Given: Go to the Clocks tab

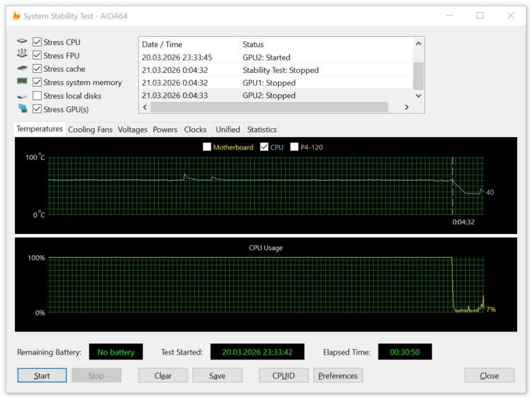Looking at the screenshot, I should pos(196,130).
